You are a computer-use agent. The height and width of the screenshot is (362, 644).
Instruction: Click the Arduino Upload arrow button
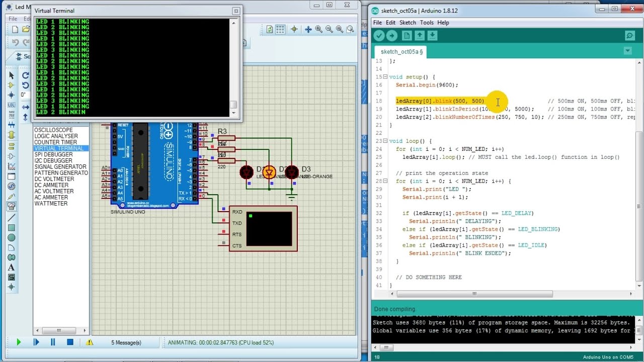pos(392,36)
